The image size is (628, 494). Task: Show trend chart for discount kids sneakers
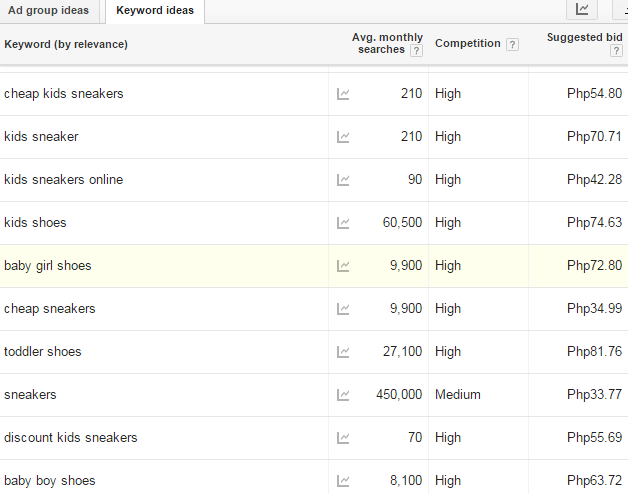pyautogui.click(x=343, y=438)
